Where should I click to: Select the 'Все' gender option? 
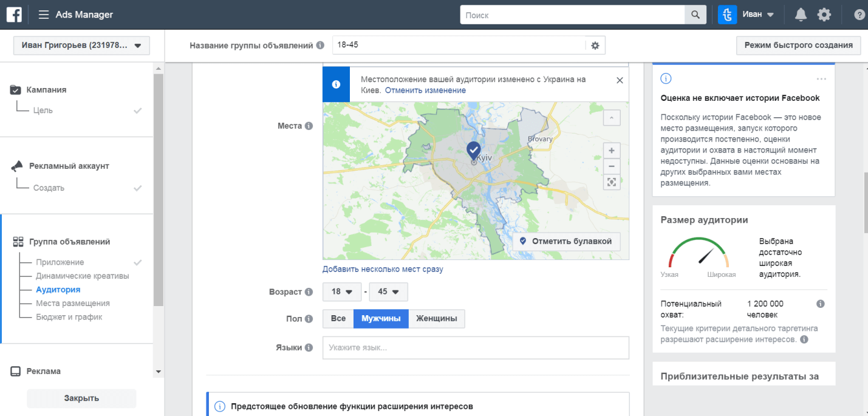tap(338, 319)
